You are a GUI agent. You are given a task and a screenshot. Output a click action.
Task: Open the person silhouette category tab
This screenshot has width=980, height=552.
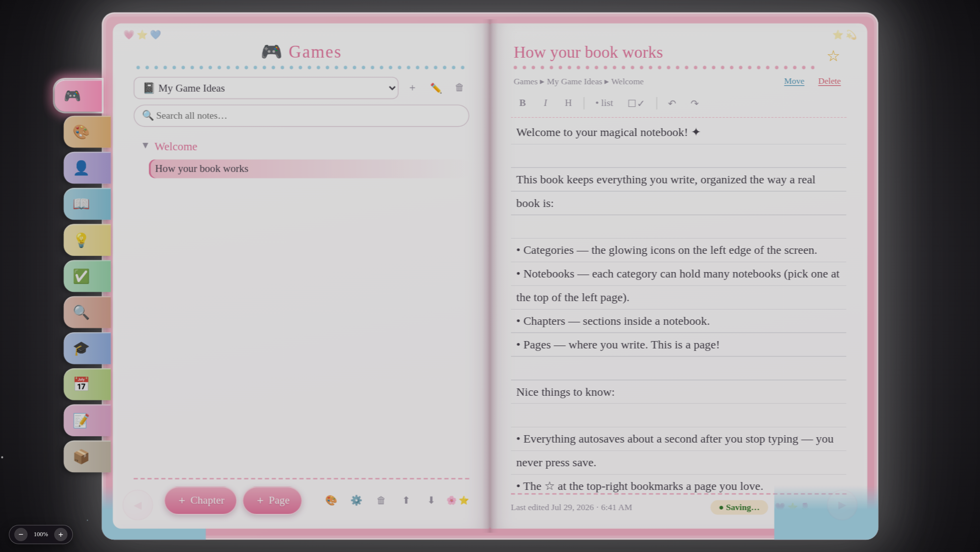pyautogui.click(x=87, y=168)
